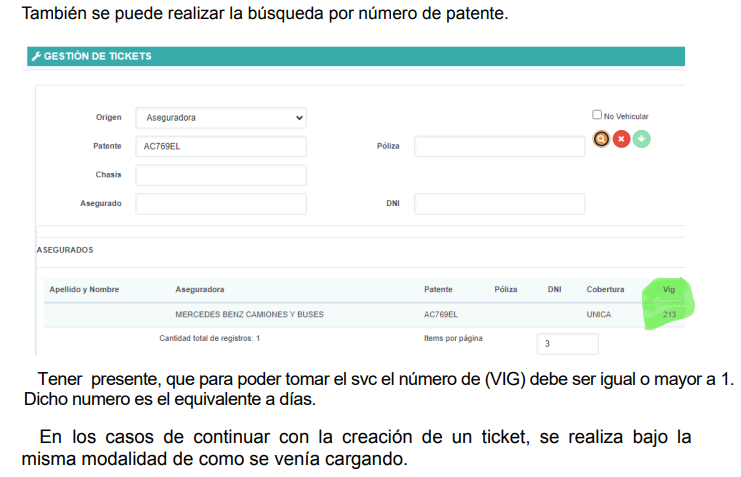Click the Items por página field
Screen dimensions: 741x477
click(568, 344)
